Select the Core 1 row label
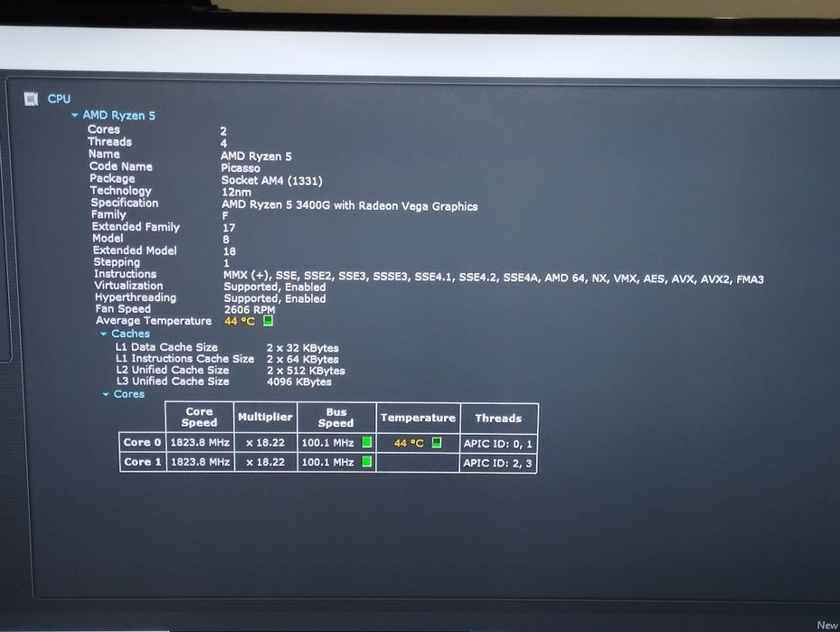Image resolution: width=840 pixels, height=632 pixels. click(143, 462)
